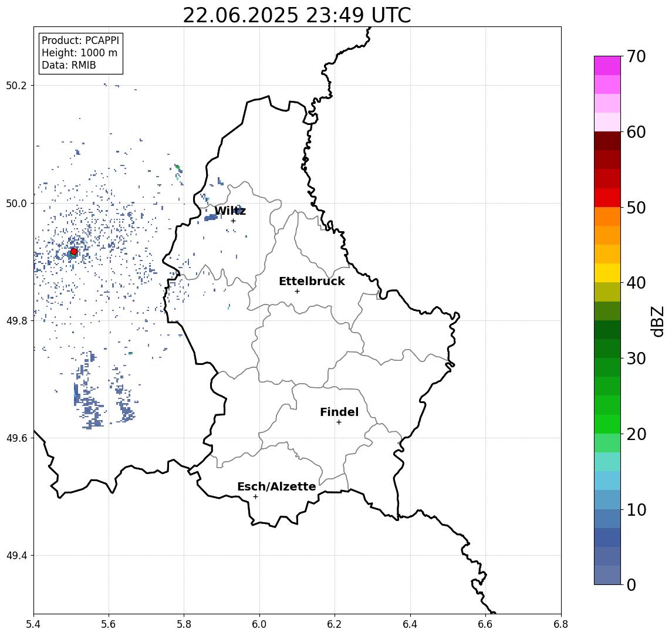Click the blue radar echo west of Wiltz
This screenshot has width=672, height=636.
click(x=211, y=218)
